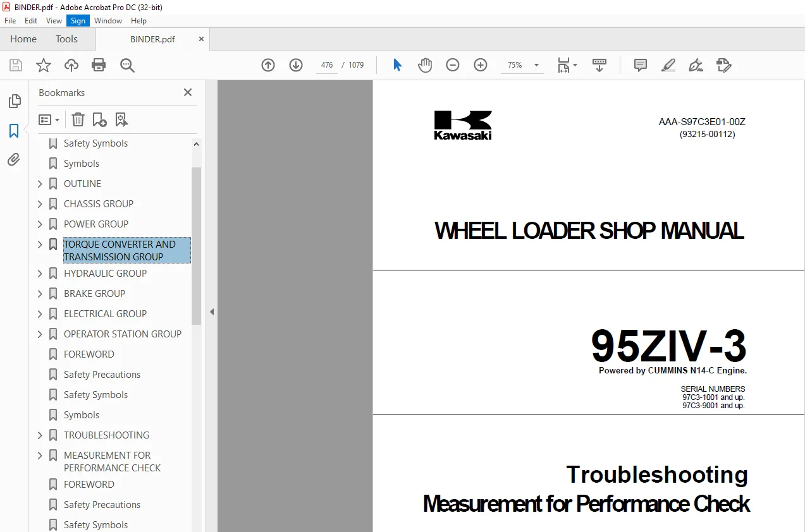Screen dimensions: 805x532
Task: Select the HYDRAULIC GROUP bookmark label
Action: click(105, 274)
